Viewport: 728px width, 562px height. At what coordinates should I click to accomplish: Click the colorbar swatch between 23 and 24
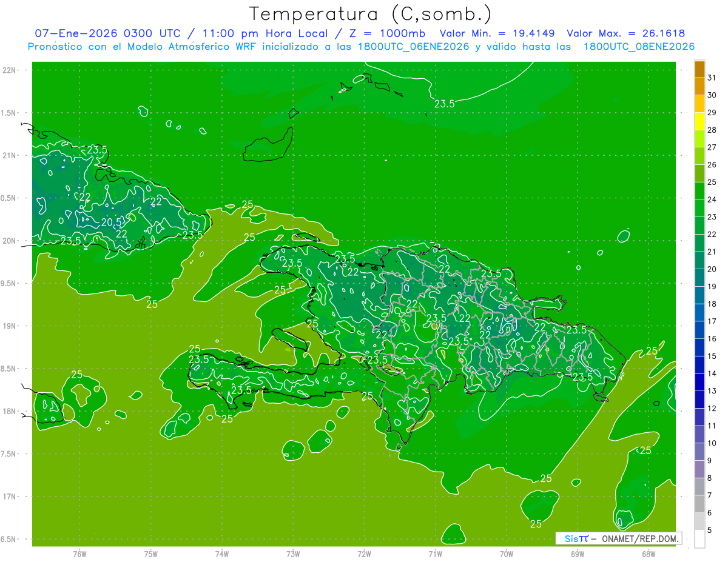(x=699, y=208)
